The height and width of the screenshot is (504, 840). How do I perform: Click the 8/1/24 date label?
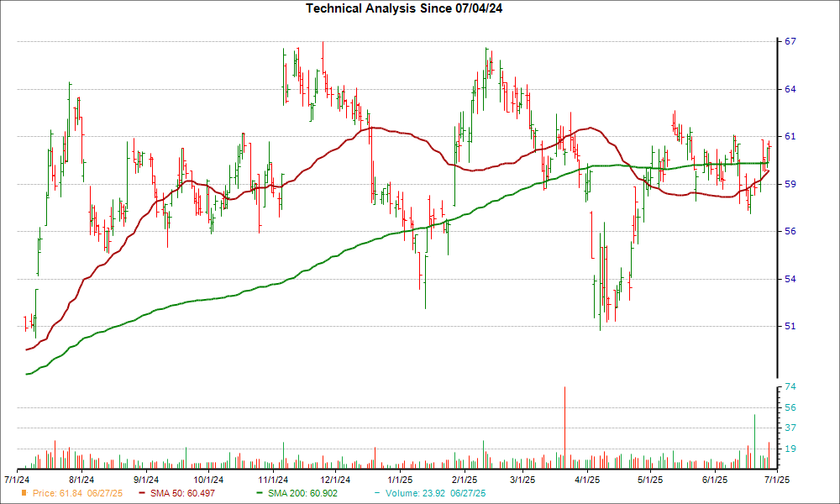81,480
